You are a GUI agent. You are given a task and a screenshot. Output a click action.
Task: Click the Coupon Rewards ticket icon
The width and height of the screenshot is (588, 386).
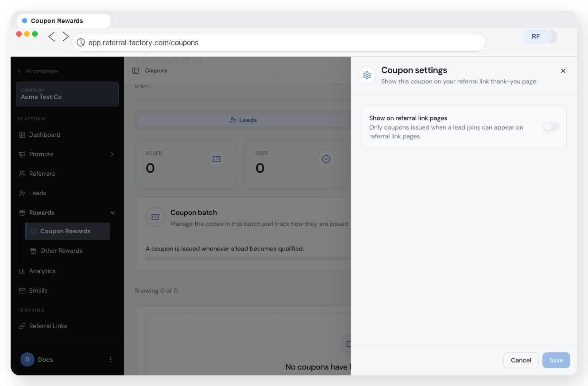click(33, 231)
